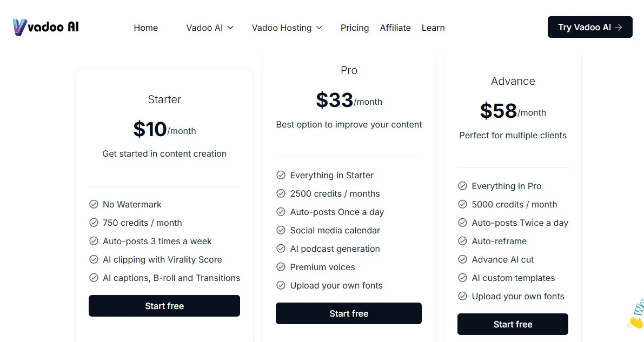Image resolution: width=644 pixels, height=342 pixels.
Task: Click the checkmark beside Premium voices
Action: 281,267
